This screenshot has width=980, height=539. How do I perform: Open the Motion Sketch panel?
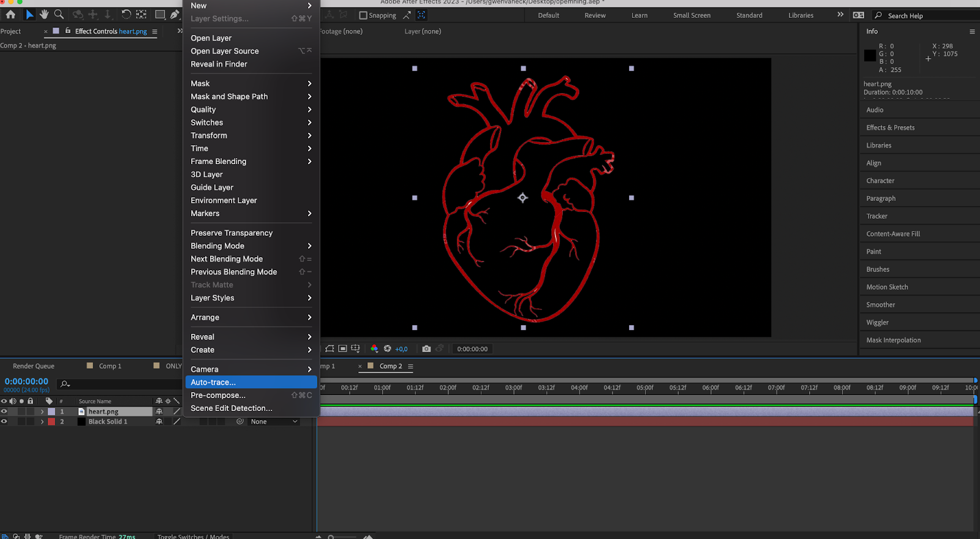pyautogui.click(x=887, y=287)
